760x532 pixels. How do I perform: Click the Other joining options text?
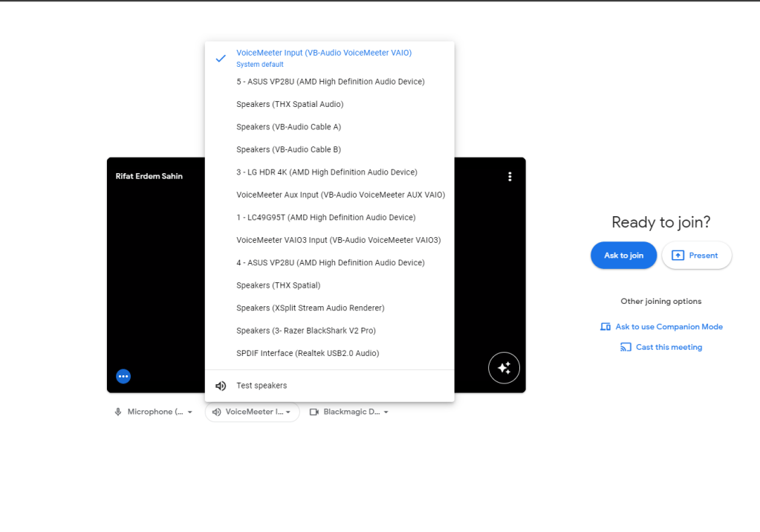pyautogui.click(x=660, y=301)
